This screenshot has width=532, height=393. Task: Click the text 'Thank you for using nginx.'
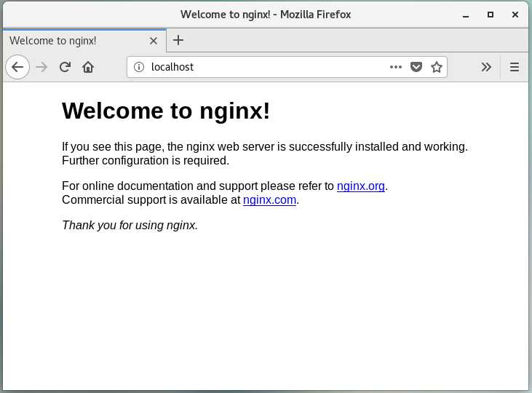(x=130, y=225)
